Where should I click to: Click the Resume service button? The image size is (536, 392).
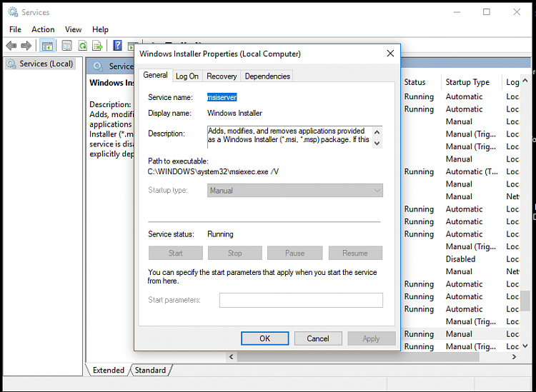(355, 253)
